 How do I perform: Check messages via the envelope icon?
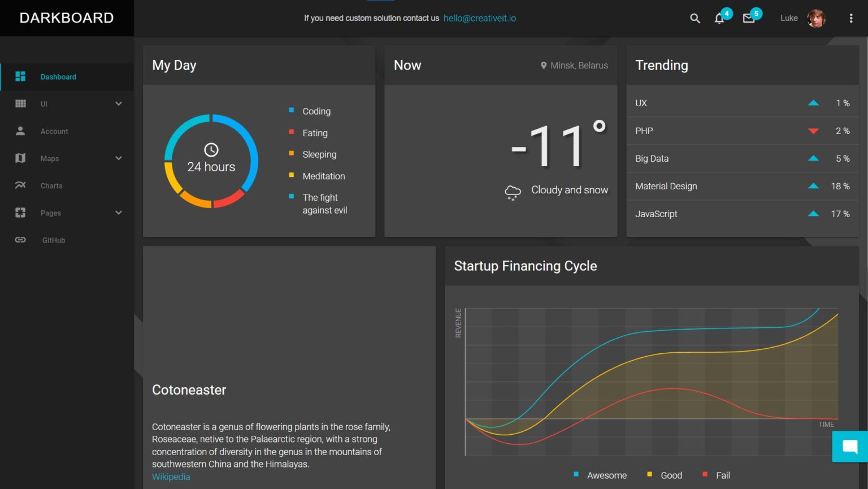pos(749,19)
